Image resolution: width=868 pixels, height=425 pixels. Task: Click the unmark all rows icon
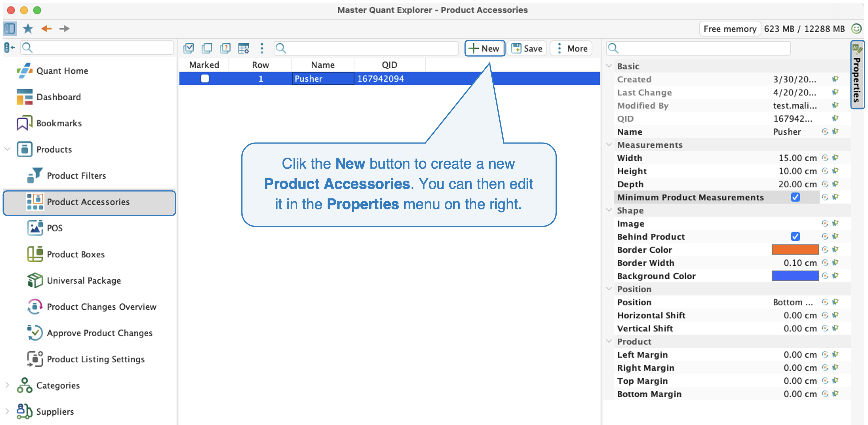coord(207,48)
